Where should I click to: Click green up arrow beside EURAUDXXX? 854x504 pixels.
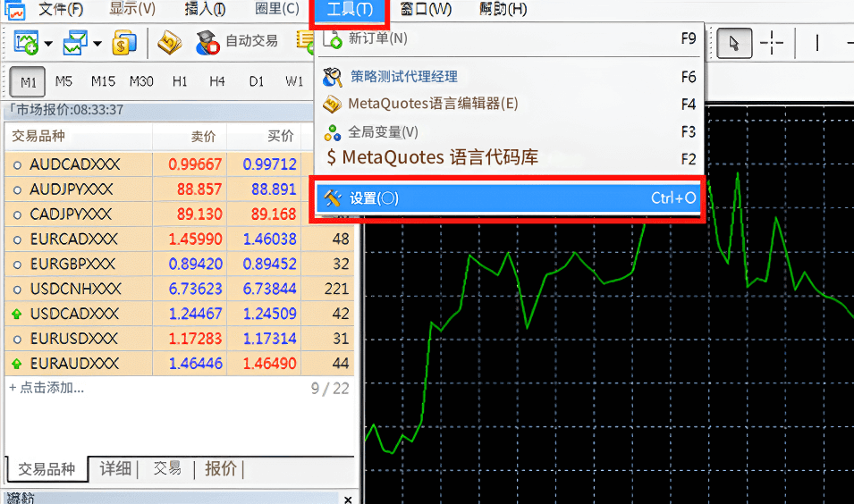17,364
